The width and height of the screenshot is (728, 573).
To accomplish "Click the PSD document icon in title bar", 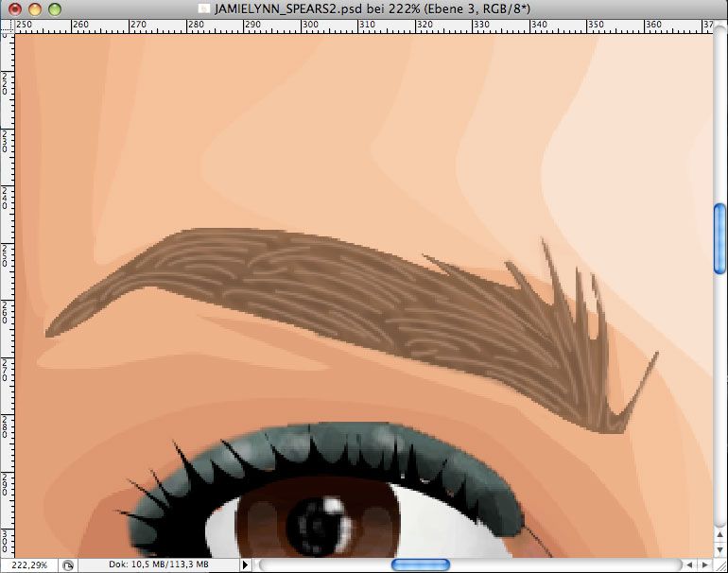I will click(x=203, y=9).
